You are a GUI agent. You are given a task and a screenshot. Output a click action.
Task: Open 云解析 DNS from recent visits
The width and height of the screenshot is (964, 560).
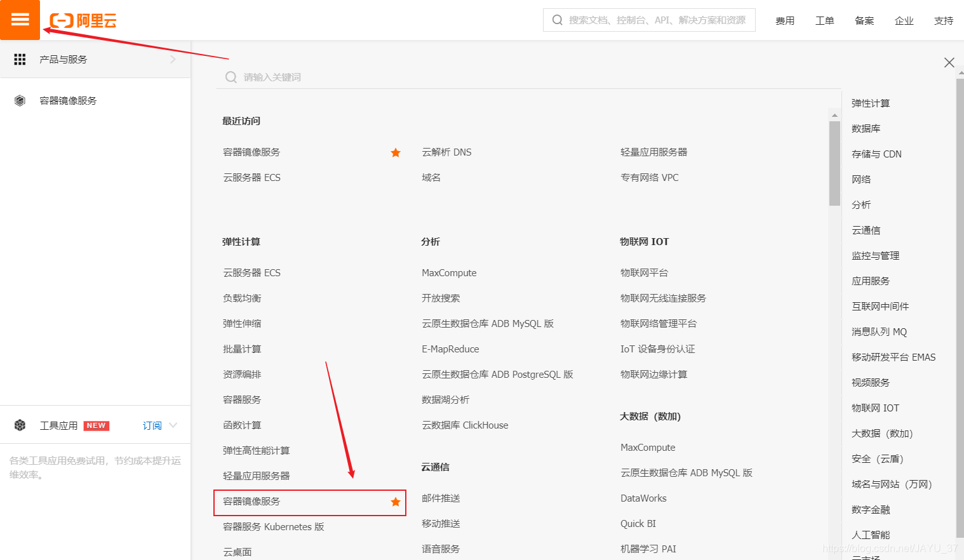point(446,152)
